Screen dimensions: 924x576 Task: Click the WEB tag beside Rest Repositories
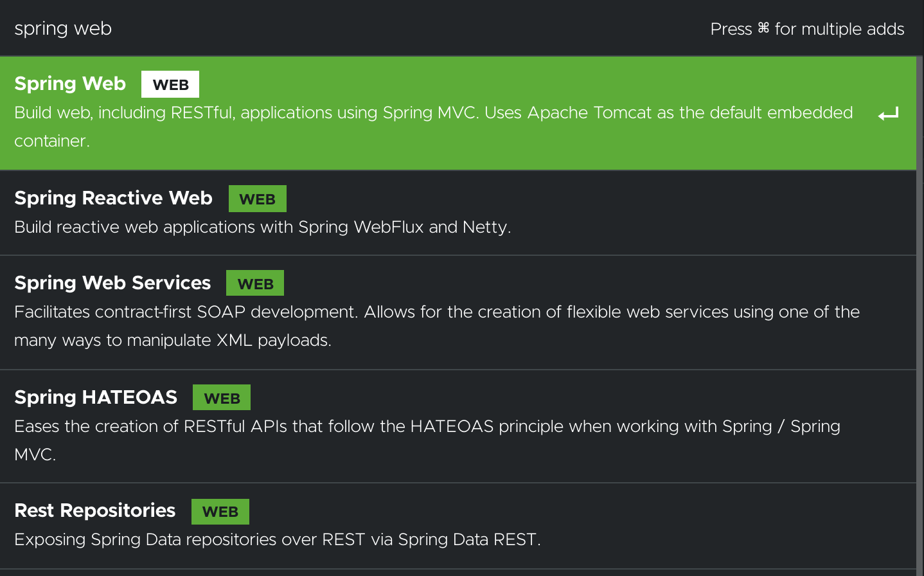click(220, 512)
